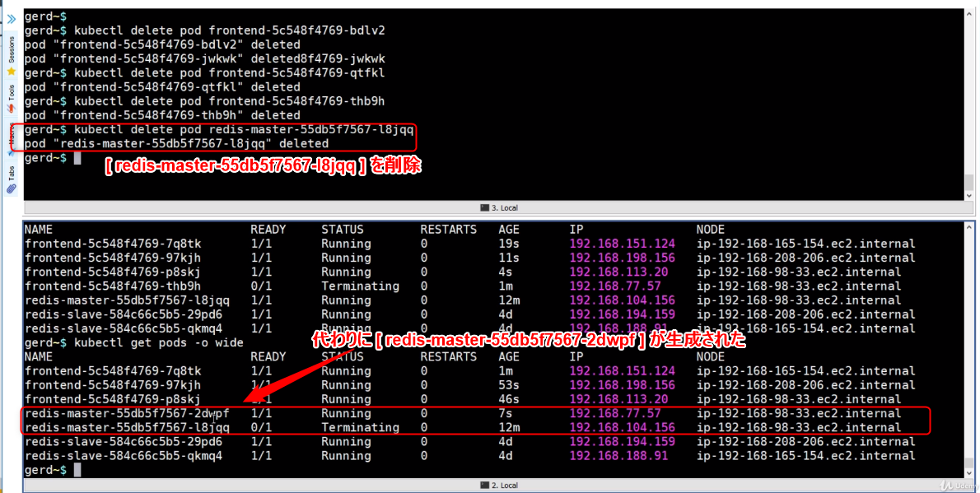Select the '3. Local' terminal tab

point(499,208)
